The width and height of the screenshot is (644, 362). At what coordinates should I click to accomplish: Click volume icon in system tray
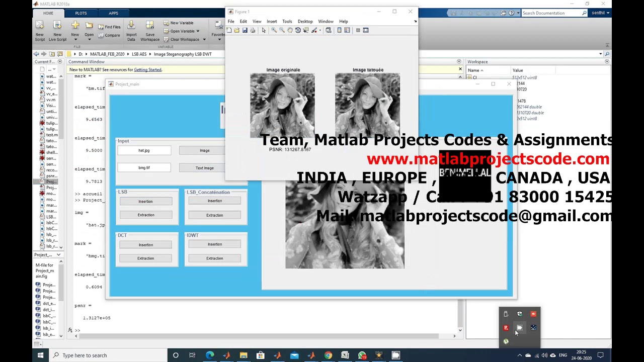[544, 355]
